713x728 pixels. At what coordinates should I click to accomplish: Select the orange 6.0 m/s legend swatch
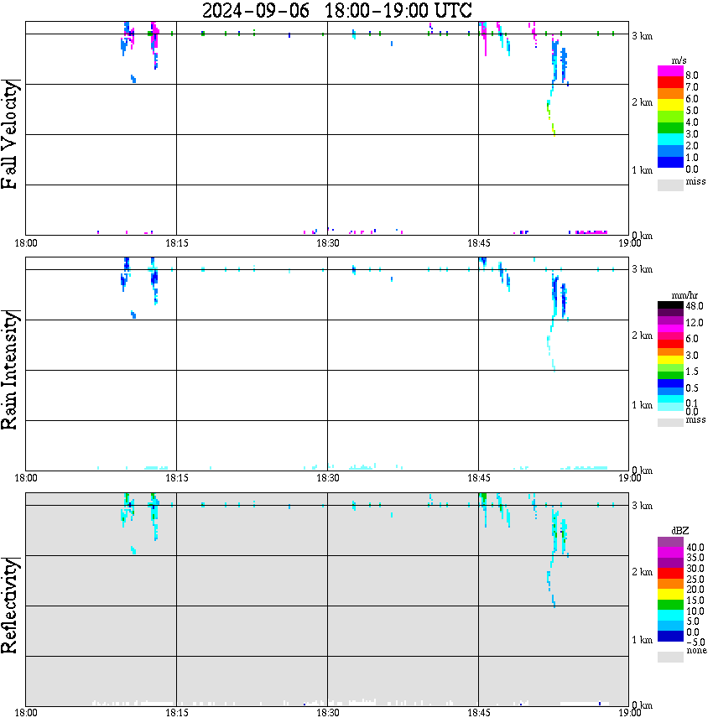click(670, 94)
